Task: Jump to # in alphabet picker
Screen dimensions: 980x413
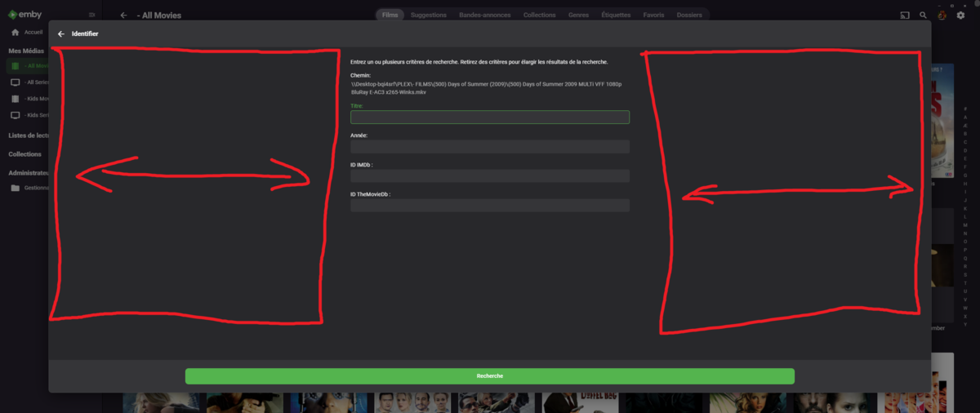Action: (966, 108)
